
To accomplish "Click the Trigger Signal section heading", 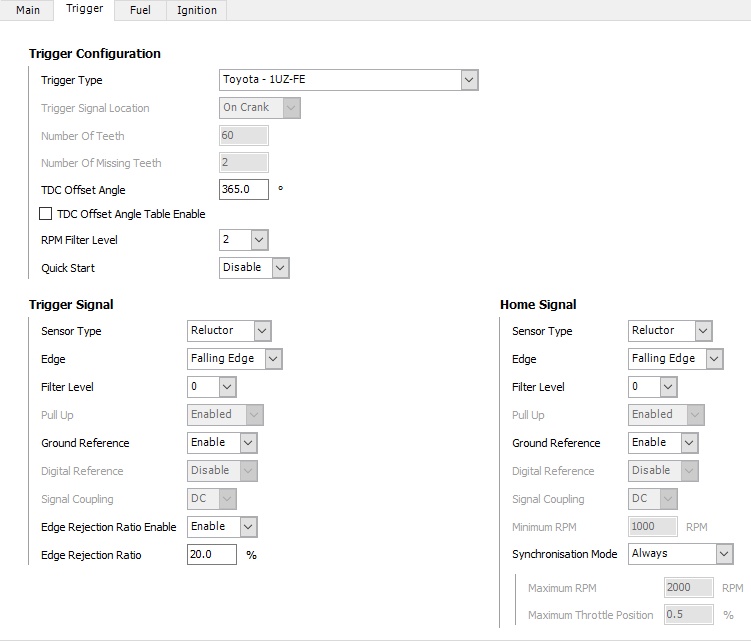I will click(x=71, y=305).
